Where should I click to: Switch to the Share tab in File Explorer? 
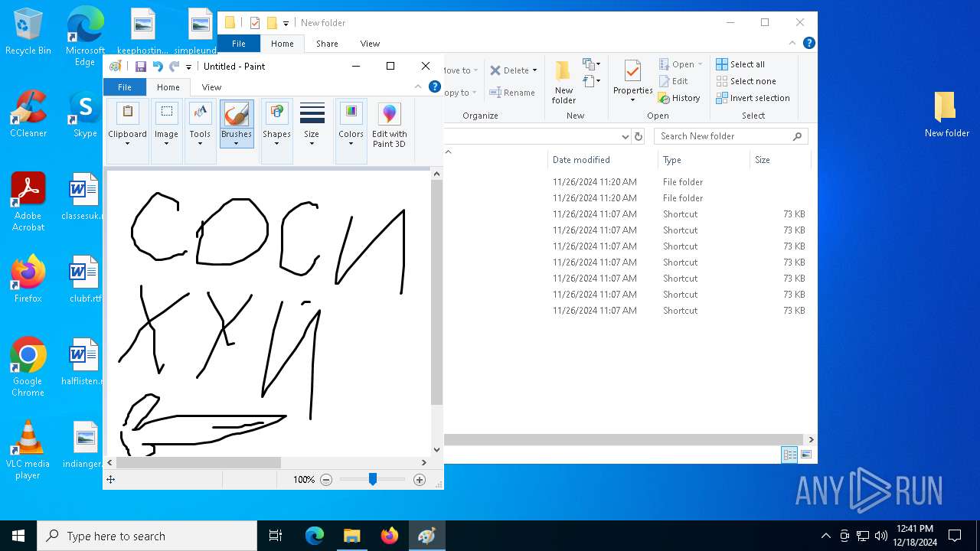(327, 44)
